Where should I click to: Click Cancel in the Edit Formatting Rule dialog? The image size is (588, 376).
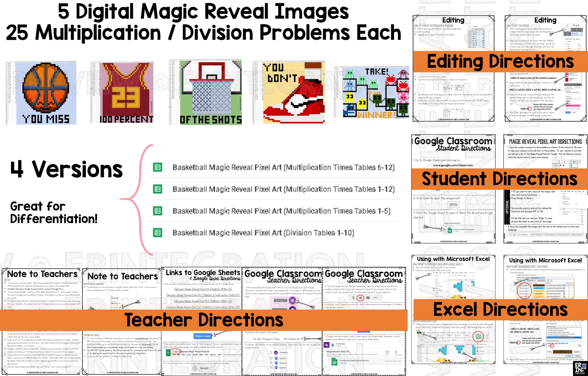point(577,356)
